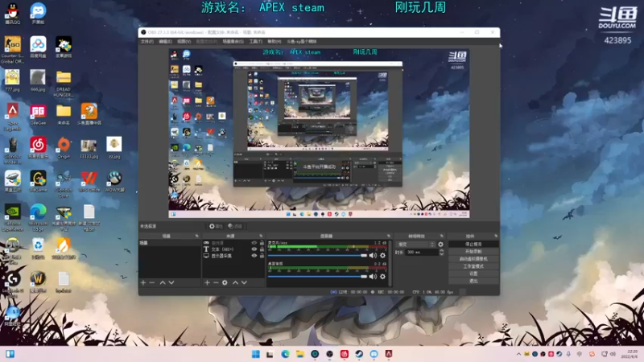Remove selected source with the minus icon
Screen dimensions: 644x362
pyautogui.click(x=216, y=282)
